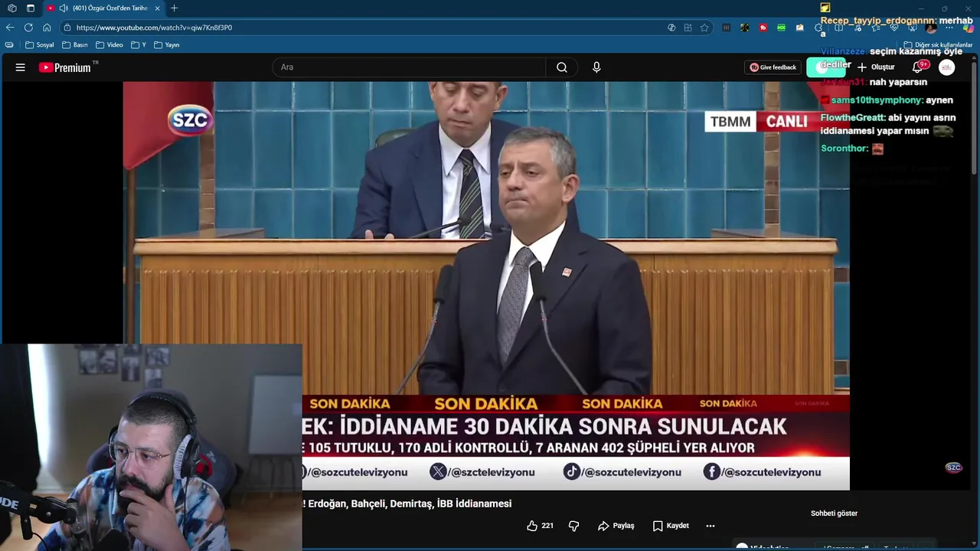
Task: Open the Yayın bookmarks folder
Action: (x=167, y=45)
